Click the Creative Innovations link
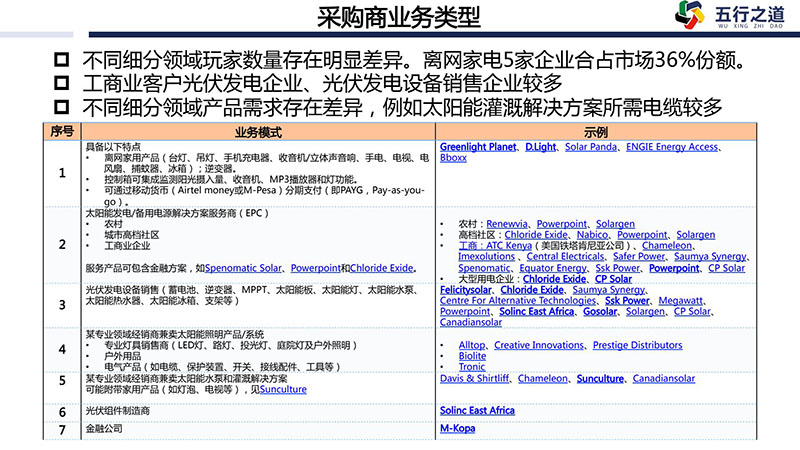This screenshot has height=450, width=800. tap(539, 345)
